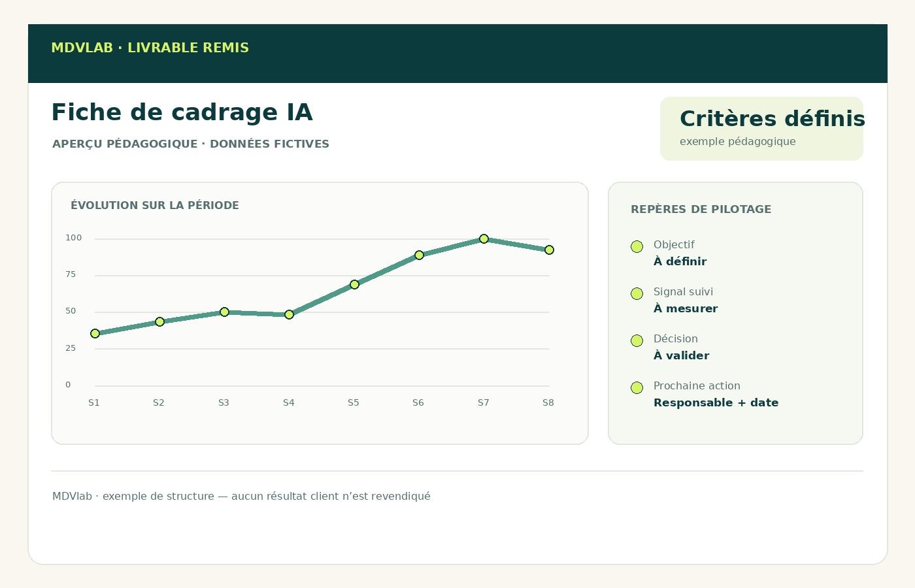Open the Critères définis badge

[761, 129]
